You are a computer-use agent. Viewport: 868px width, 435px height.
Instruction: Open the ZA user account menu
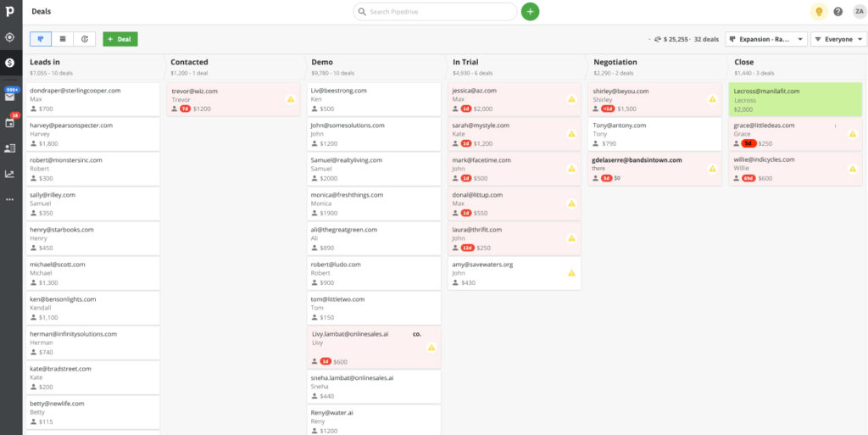[858, 12]
